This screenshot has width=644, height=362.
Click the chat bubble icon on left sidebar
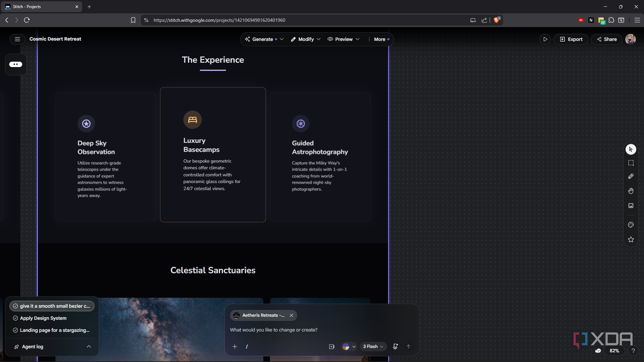click(x=16, y=64)
